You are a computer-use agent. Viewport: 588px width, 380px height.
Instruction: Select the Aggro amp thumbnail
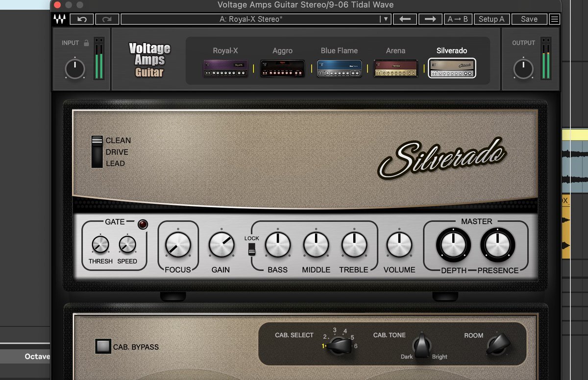point(282,69)
